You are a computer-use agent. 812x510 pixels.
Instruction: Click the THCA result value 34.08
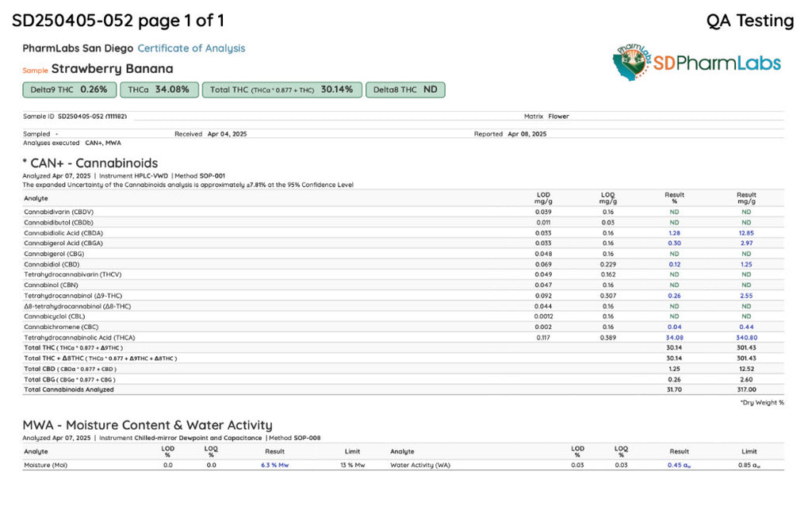(674, 338)
